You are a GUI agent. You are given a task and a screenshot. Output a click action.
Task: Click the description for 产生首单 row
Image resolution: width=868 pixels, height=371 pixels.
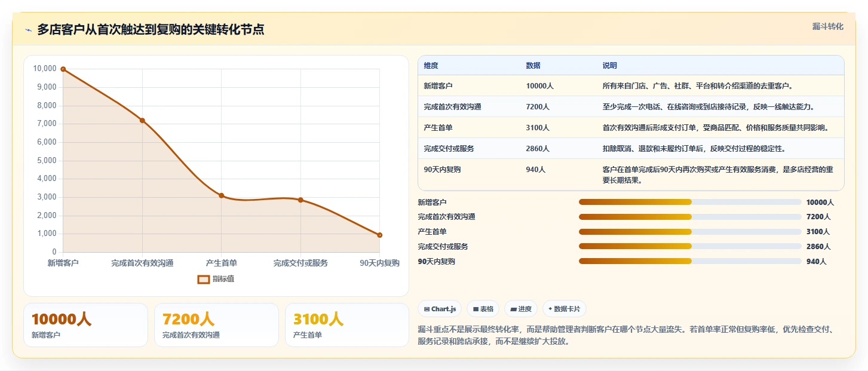click(716, 128)
